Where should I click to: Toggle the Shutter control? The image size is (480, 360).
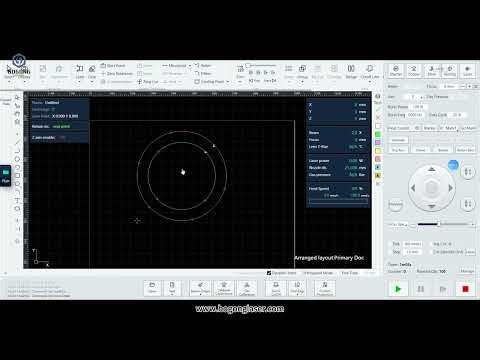coord(396,71)
